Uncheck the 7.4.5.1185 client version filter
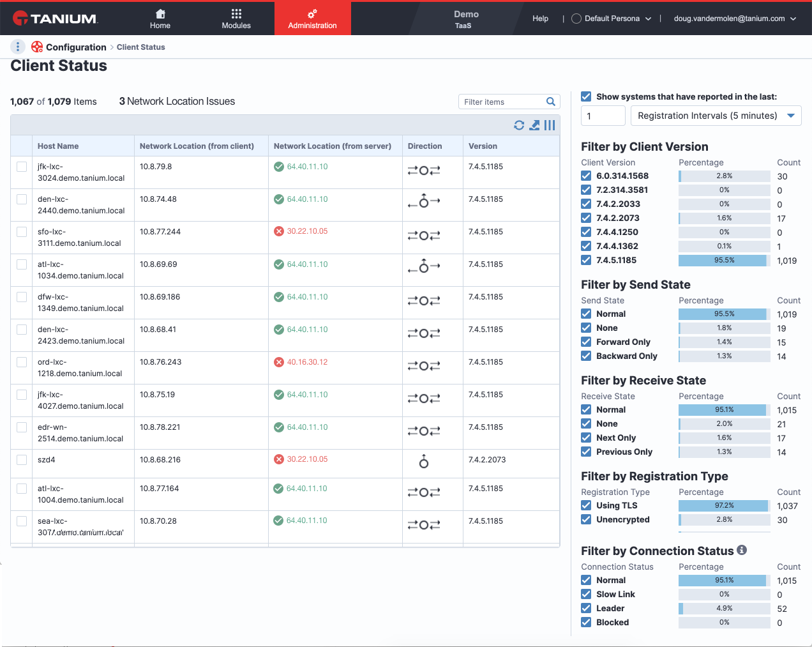Viewport: 812px width, 647px height. [x=586, y=260]
